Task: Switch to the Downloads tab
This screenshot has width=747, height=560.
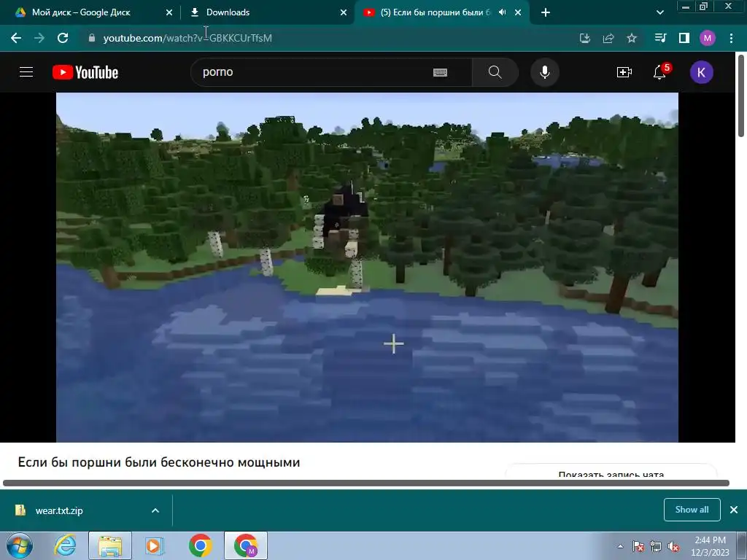Action: point(228,12)
